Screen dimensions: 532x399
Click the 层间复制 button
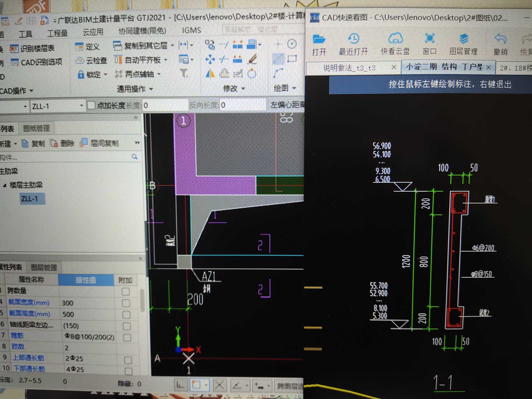pyautogui.click(x=99, y=143)
